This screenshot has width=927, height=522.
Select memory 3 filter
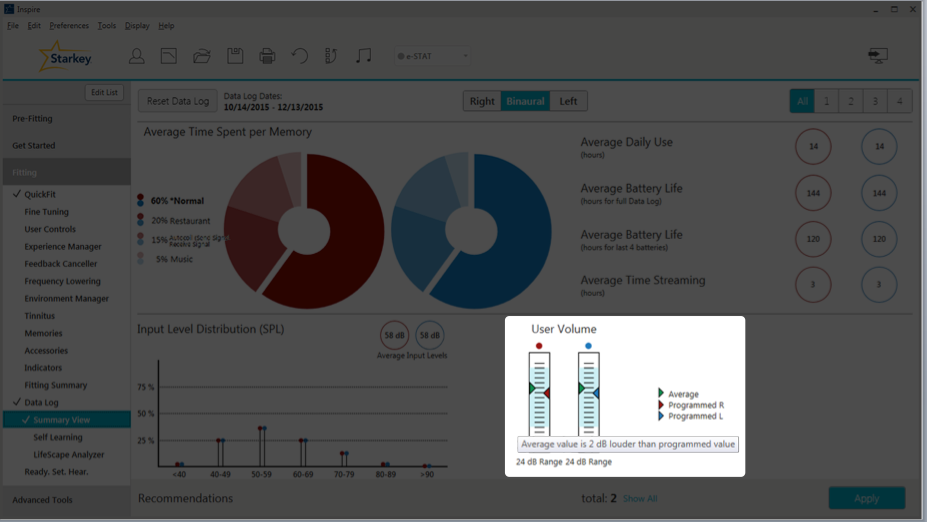point(875,101)
